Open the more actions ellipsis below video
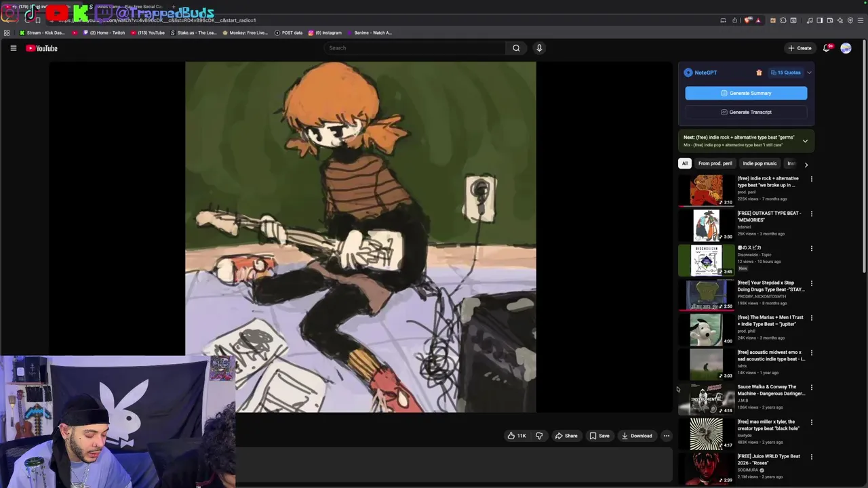Image resolution: width=868 pixels, height=488 pixels. point(667,436)
